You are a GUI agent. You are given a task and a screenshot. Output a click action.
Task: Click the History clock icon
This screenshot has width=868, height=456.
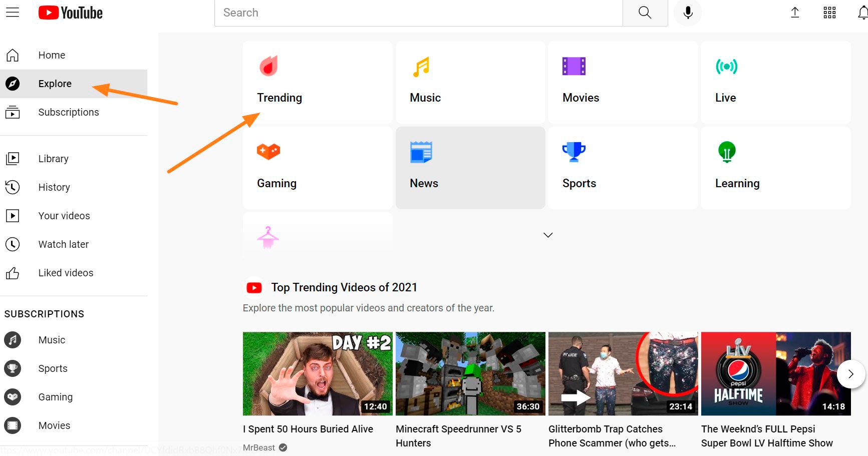[13, 187]
